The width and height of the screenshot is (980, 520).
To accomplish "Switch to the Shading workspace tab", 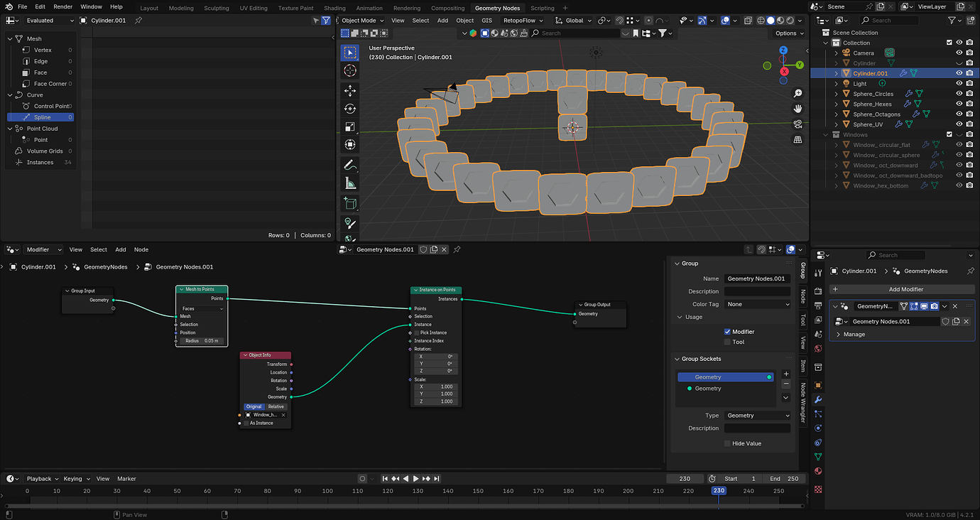I will point(334,9).
